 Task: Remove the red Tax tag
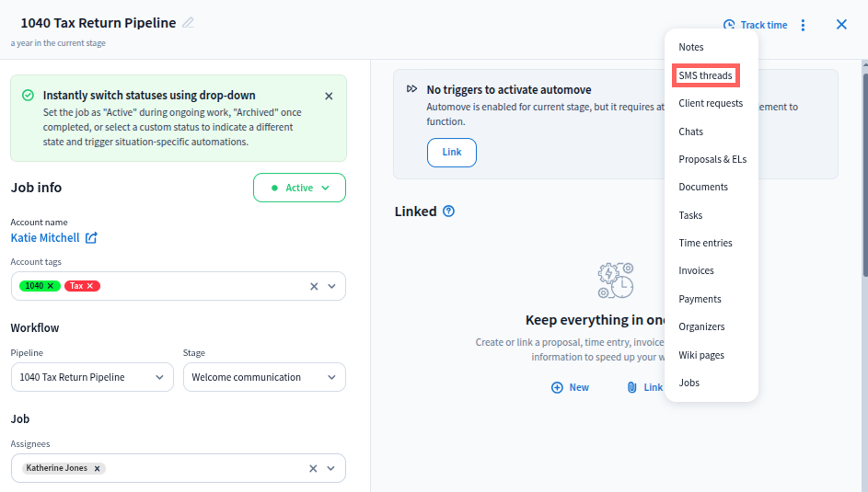90,286
